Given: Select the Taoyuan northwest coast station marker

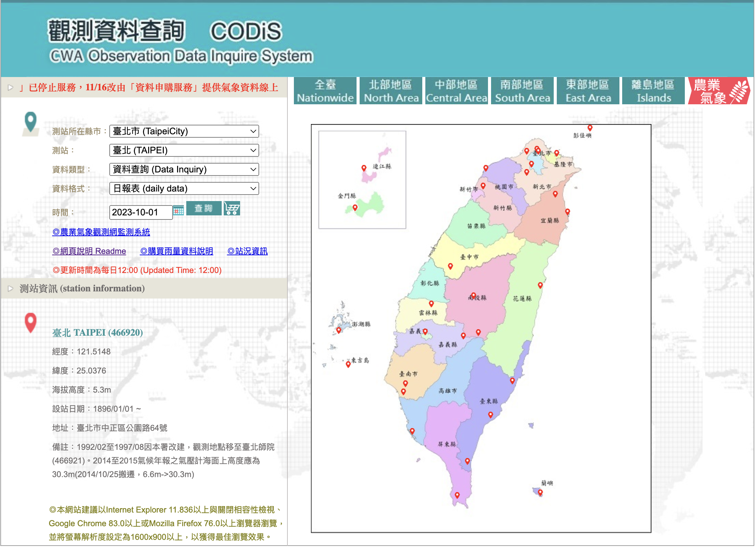Looking at the screenshot, I should [486, 168].
